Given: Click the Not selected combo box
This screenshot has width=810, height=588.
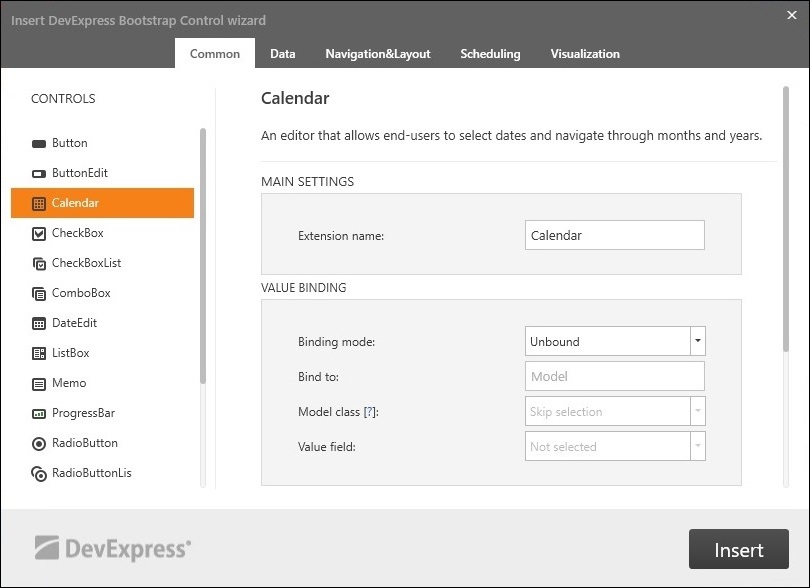Looking at the screenshot, I should pos(615,446).
